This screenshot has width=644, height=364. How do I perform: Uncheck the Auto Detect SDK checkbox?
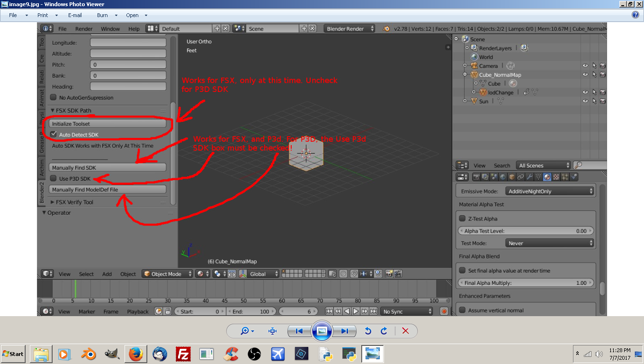(54, 135)
